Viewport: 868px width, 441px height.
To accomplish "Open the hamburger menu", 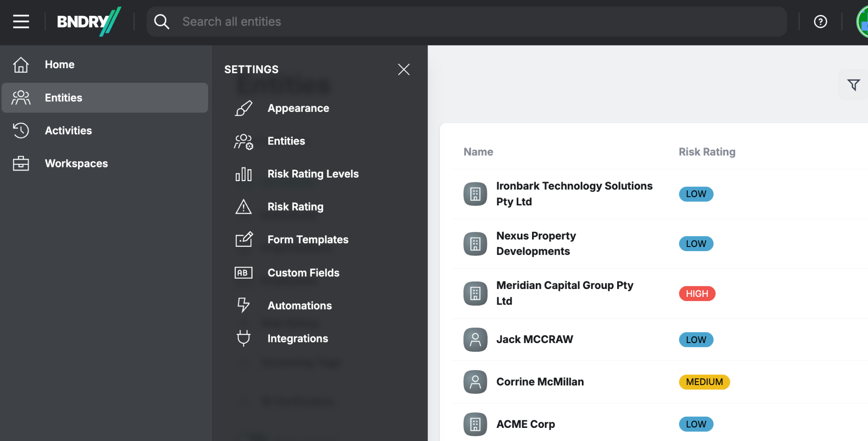I will [21, 21].
